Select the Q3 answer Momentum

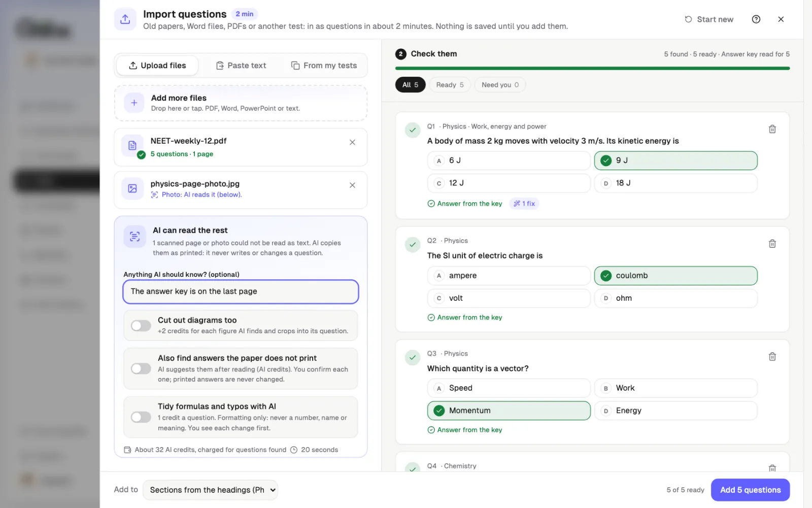coord(509,410)
